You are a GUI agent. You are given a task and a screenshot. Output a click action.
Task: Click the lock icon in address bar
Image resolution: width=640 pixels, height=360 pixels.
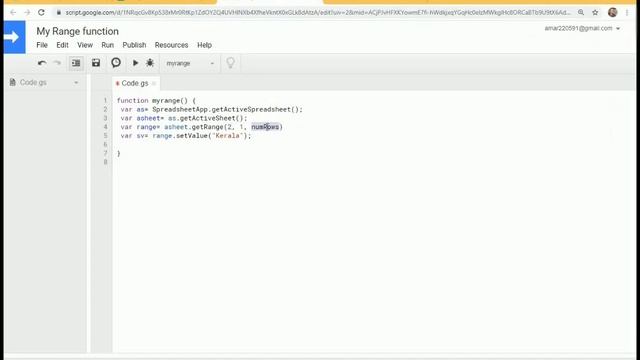point(59,13)
